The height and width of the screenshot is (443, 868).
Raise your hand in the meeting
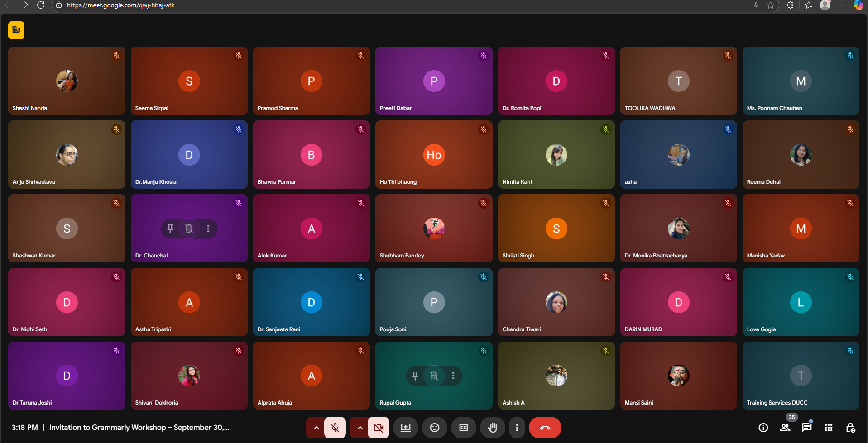tap(492, 428)
